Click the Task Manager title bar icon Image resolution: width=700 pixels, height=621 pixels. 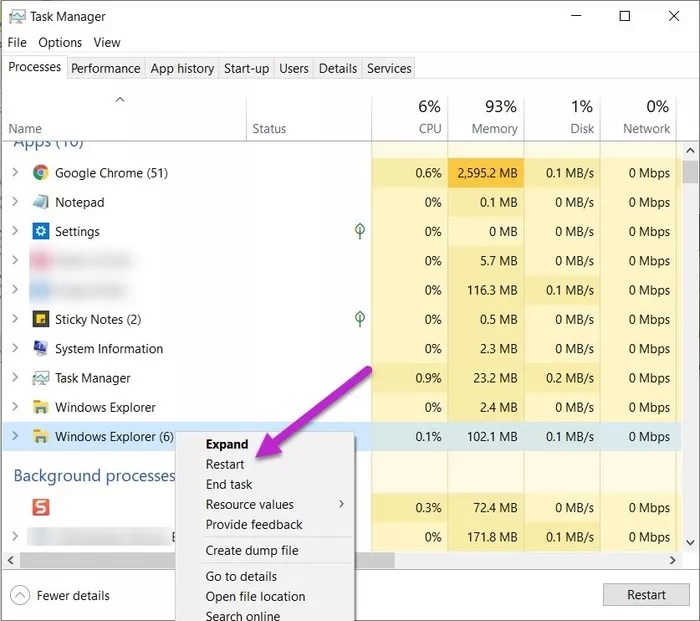(x=15, y=16)
